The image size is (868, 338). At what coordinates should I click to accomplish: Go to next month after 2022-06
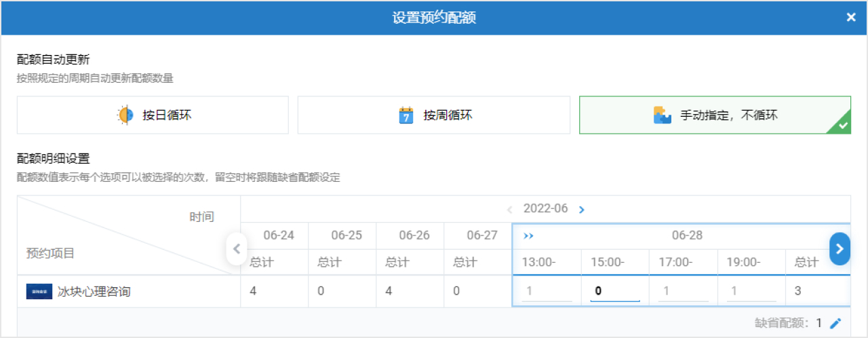(x=581, y=210)
